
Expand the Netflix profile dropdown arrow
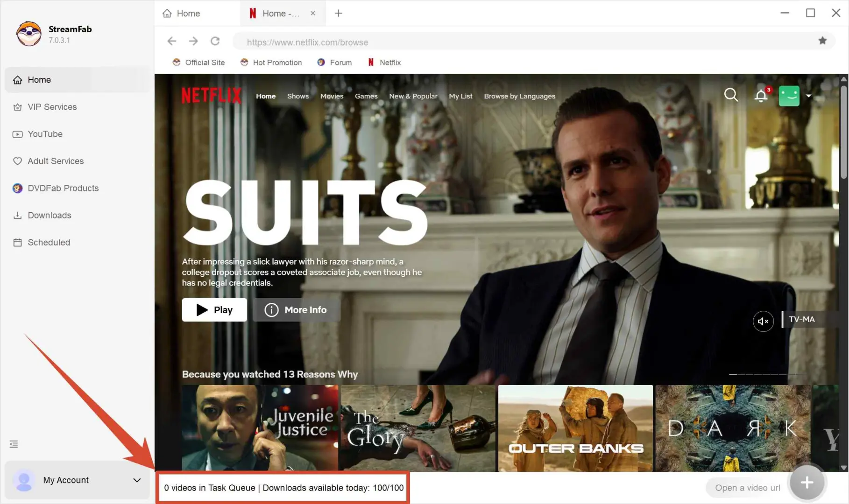[x=808, y=96]
